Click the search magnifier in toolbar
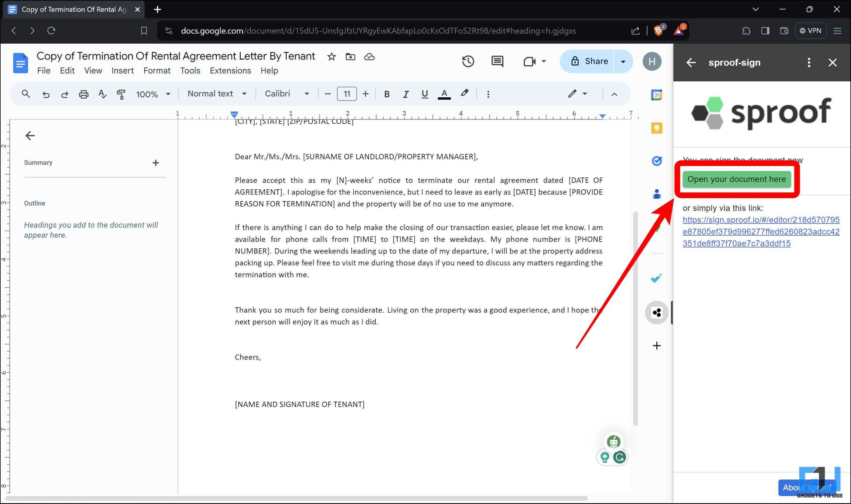Image resolution: width=851 pixels, height=504 pixels. pos(26,94)
